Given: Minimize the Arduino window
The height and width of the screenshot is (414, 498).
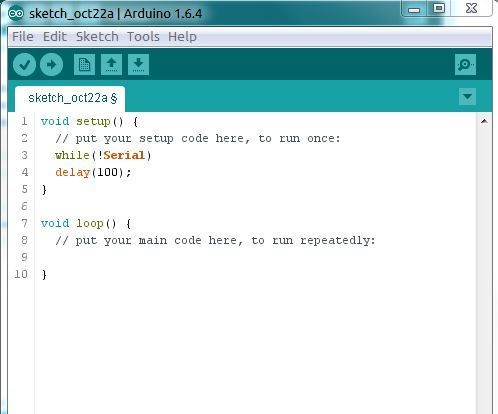Looking at the screenshot, I should pos(414,9).
